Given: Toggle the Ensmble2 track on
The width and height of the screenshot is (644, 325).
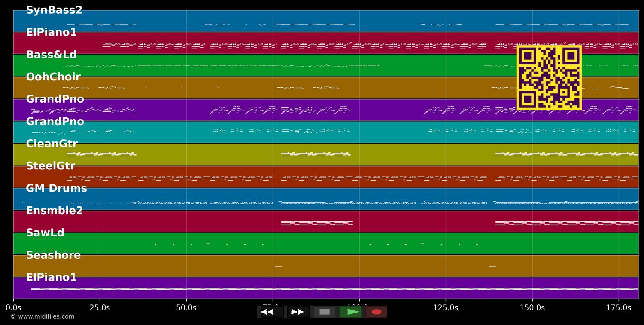Looking at the screenshot, I should [x=53, y=210].
